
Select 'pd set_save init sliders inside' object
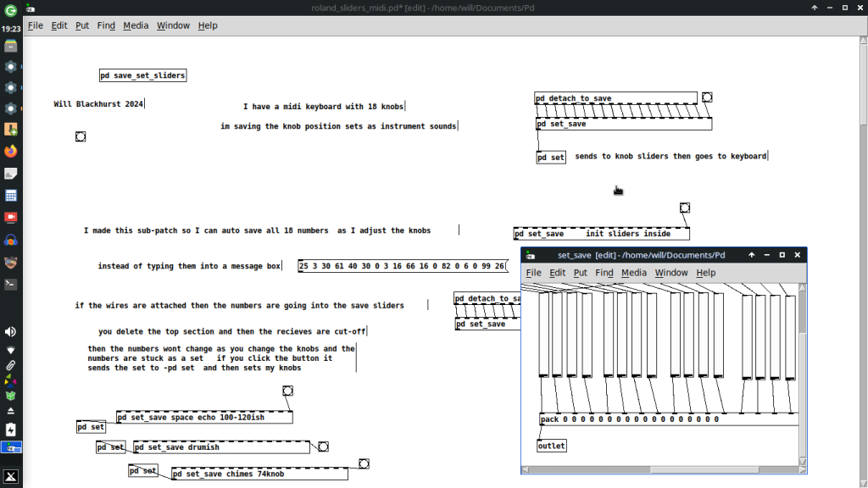pyautogui.click(x=602, y=234)
